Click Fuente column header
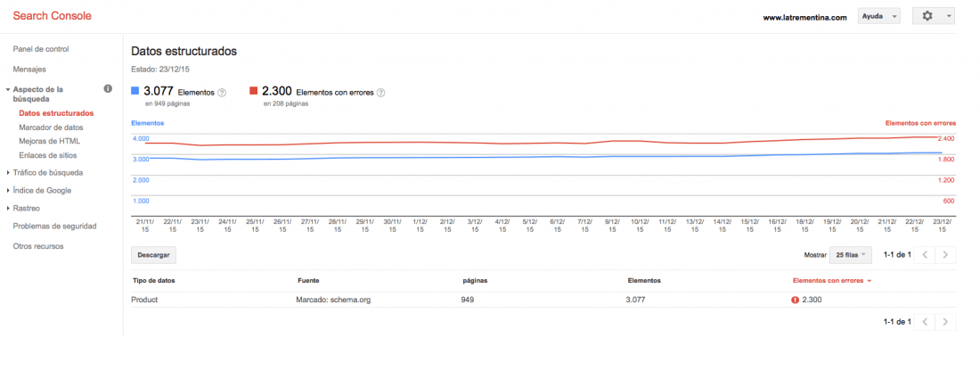 [x=309, y=281]
